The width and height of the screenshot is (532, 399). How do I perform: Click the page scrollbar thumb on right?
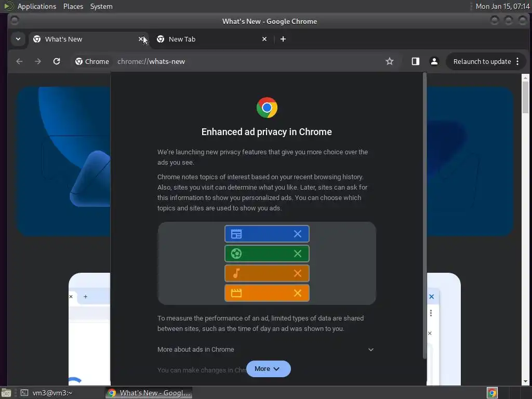(525, 97)
